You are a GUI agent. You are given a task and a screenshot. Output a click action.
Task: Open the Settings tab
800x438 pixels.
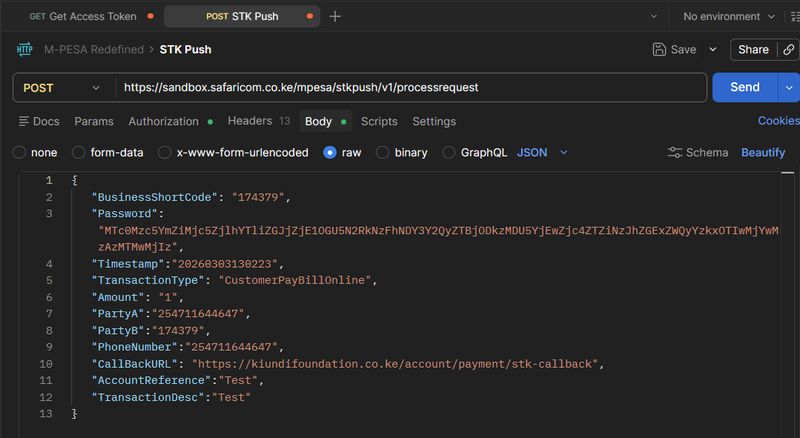[434, 121]
